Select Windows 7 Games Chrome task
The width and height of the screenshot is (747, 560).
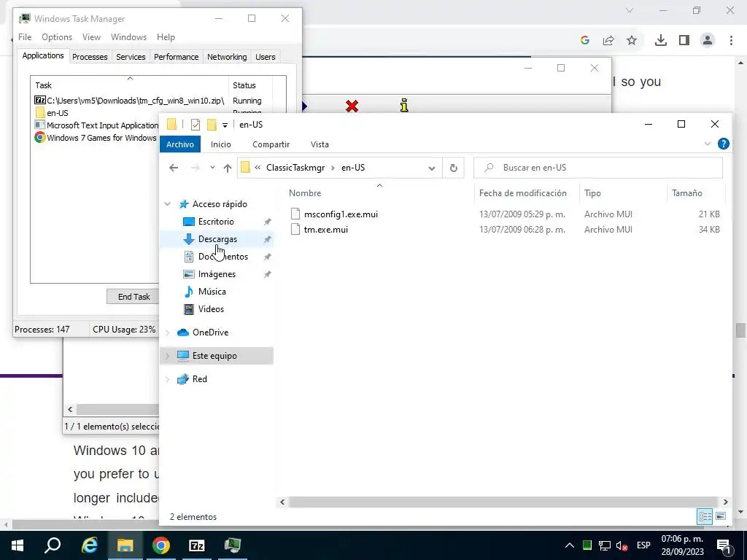click(96, 138)
